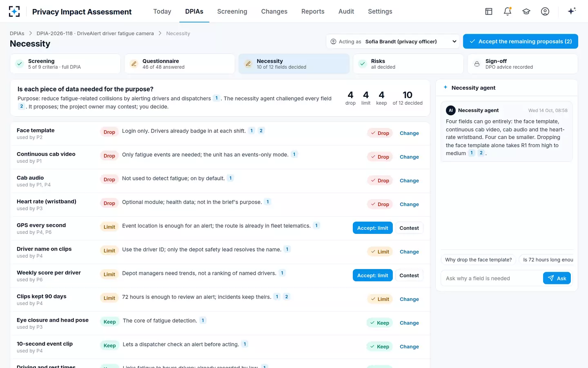The height and width of the screenshot is (368, 588).
Task: Open the Risks step card
Action: tap(408, 64)
